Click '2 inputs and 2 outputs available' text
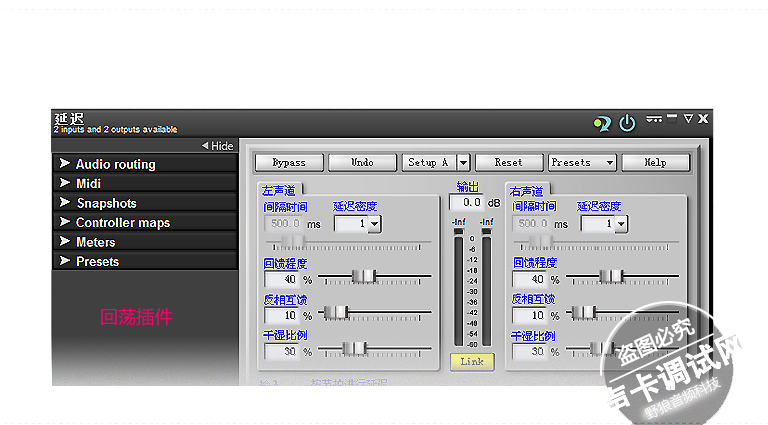Screen dimensions: 768x425 tap(116, 130)
